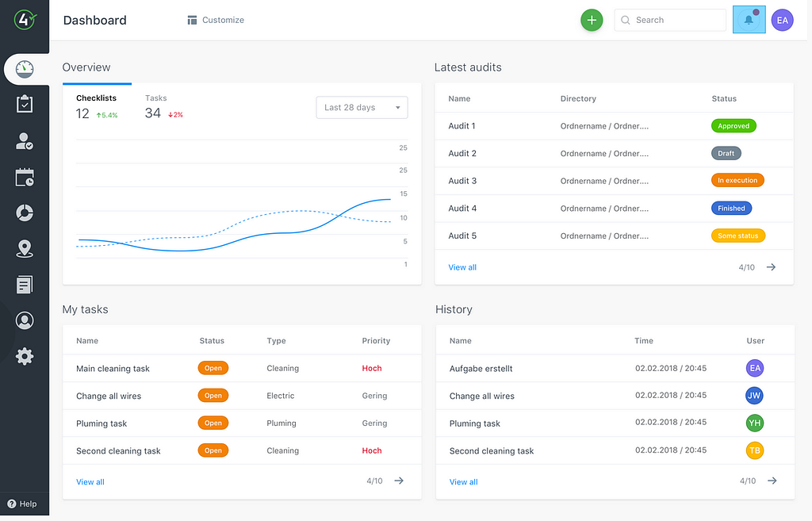Open the EA user avatar menu
This screenshot has height=521, width=812.
pos(782,20)
